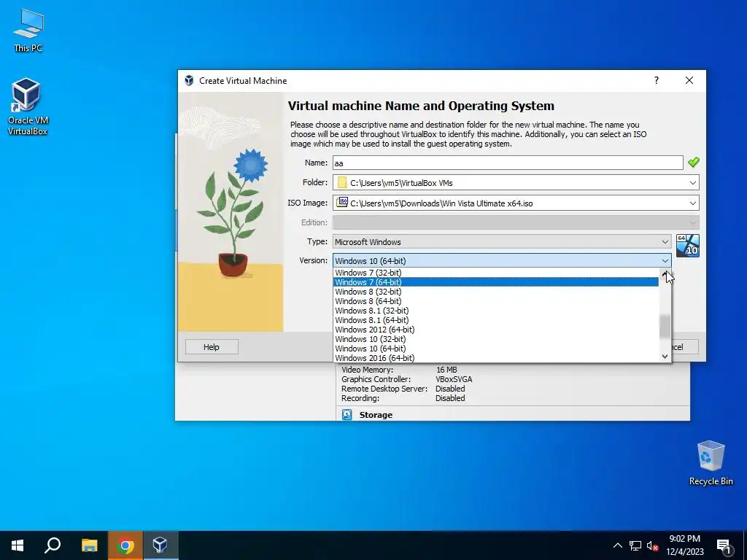The height and width of the screenshot is (560, 747).
Task: Choose Windows 2016 (64-bit) version
Action: tap(495, 358)
